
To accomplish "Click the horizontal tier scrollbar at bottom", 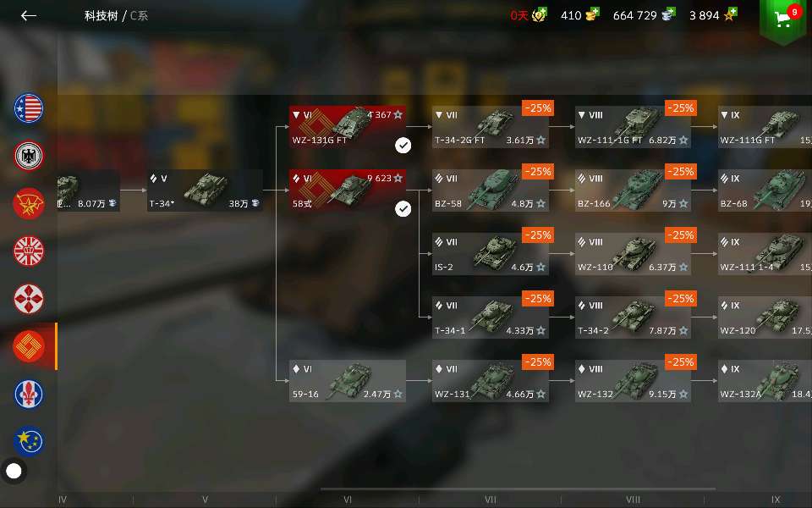I will click(x=518, y=489).
